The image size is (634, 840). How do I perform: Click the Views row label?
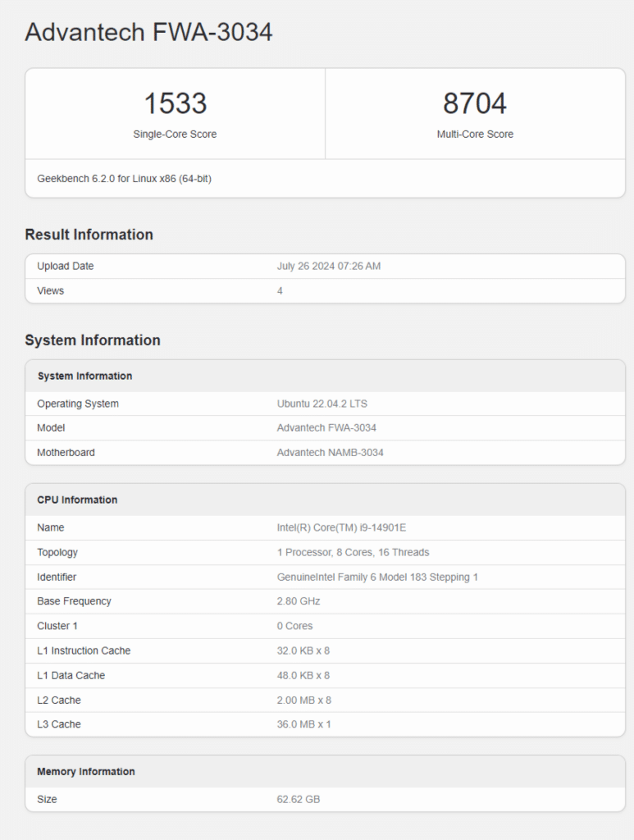[50, 290]
